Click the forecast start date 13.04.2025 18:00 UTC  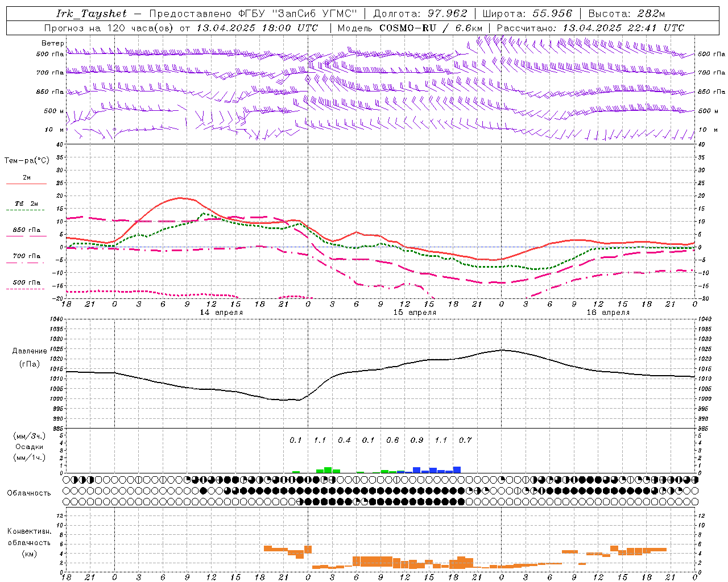(257, 28)
